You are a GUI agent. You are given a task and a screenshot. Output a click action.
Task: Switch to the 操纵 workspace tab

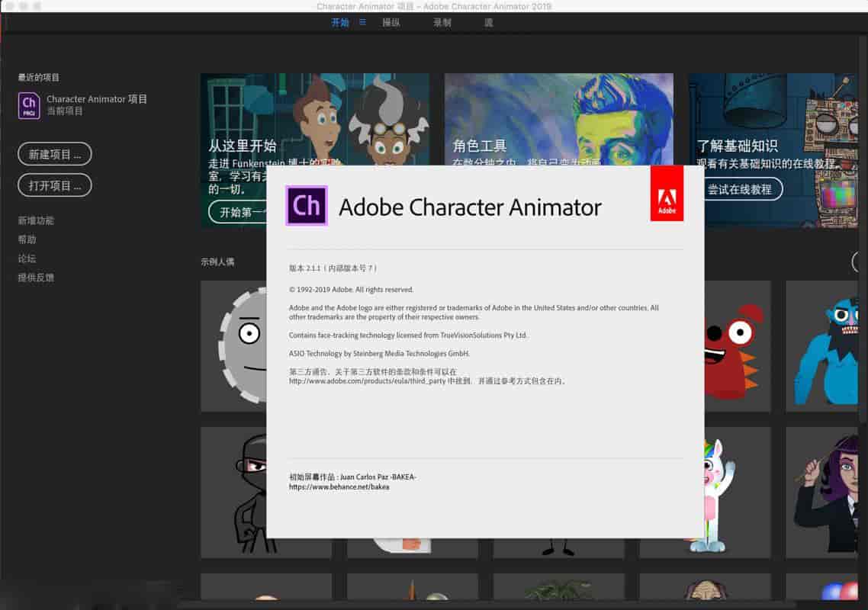tap(391, 23)
